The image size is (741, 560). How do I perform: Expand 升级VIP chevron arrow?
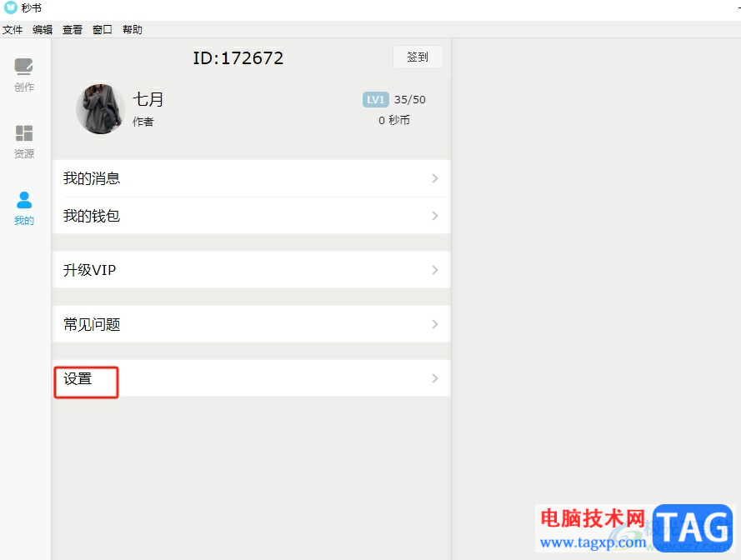pos(435,270)
